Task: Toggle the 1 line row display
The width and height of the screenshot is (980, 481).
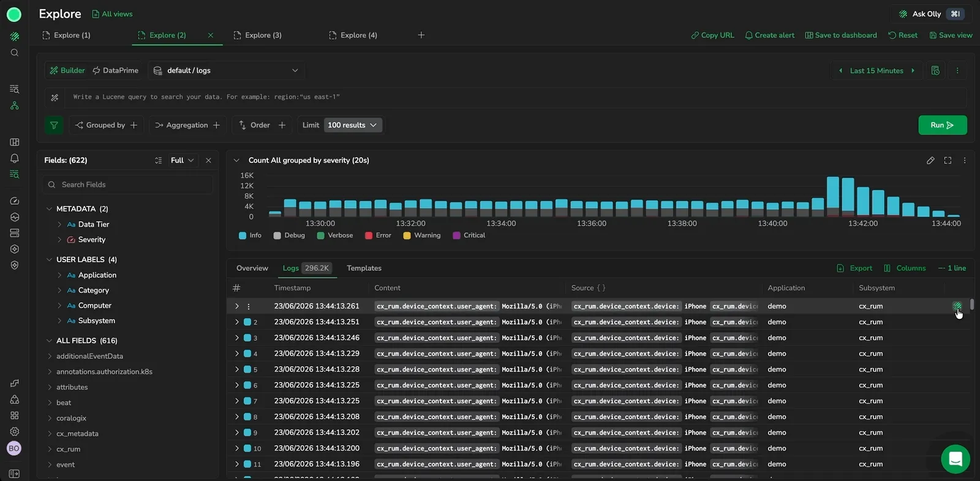Action: [x=952, y=268]
